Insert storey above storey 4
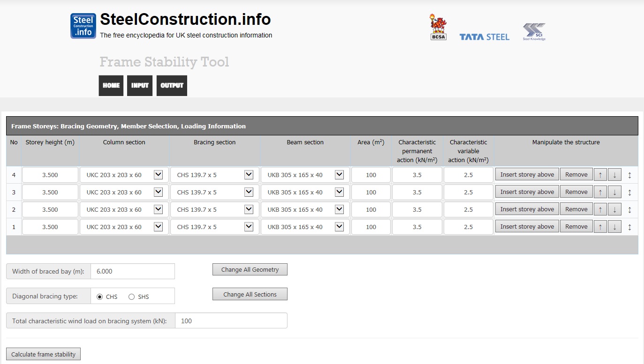The height and width of the screenshot is (364, 644). pyautogui.click(x=527, y=175)
